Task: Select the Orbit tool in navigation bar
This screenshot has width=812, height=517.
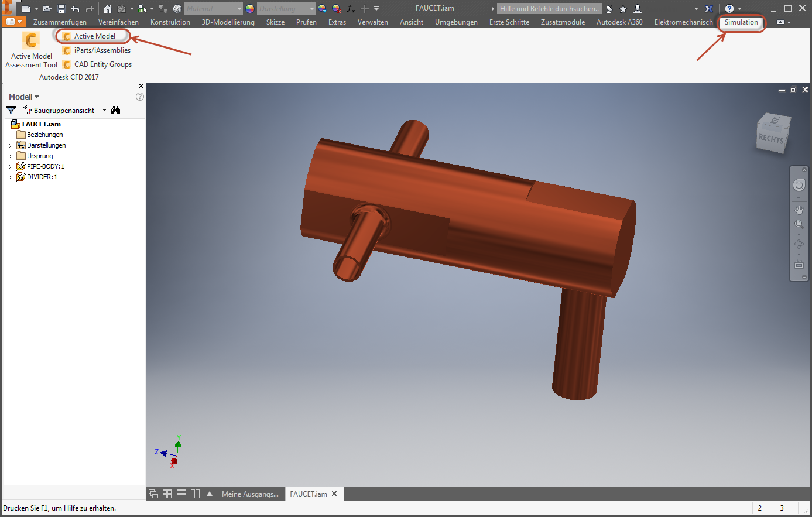Action: [799, 244]
